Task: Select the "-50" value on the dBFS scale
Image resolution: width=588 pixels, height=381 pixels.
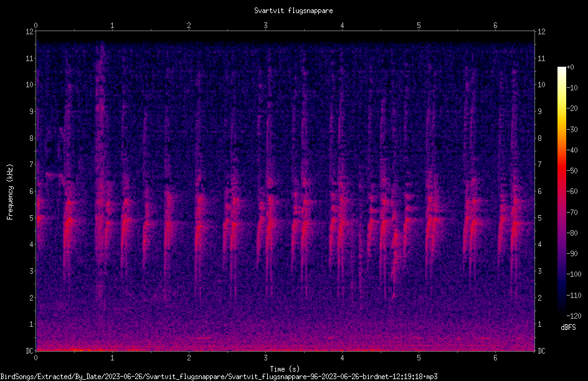Action: pyautogui.click(x=572, y=171)
